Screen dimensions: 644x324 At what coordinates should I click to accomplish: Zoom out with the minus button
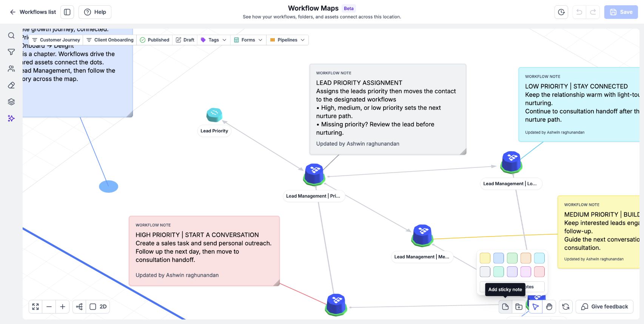pyautogui.click(x=49, y=307)
